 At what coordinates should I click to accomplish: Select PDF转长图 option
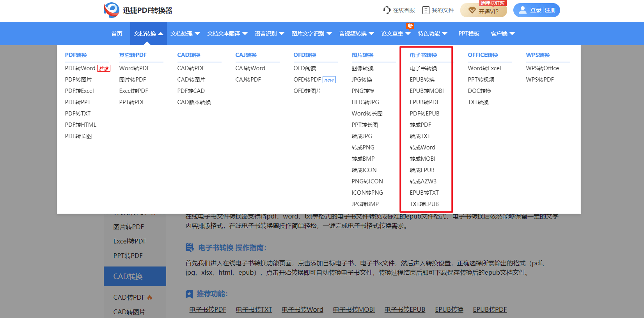(78, 136)
